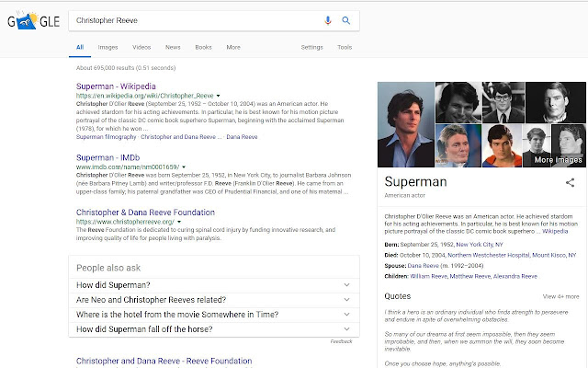The width and height of the screenshot is (588, 368).
Task: Click quote Once you choose hope
Action: pos(443,363)
